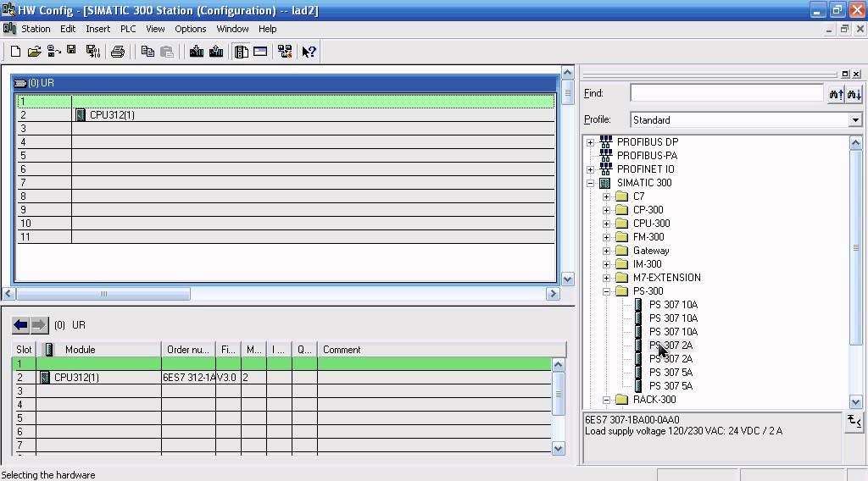
Task: Collapse the SIMATIC 300 node
Action: coord(590,183)
